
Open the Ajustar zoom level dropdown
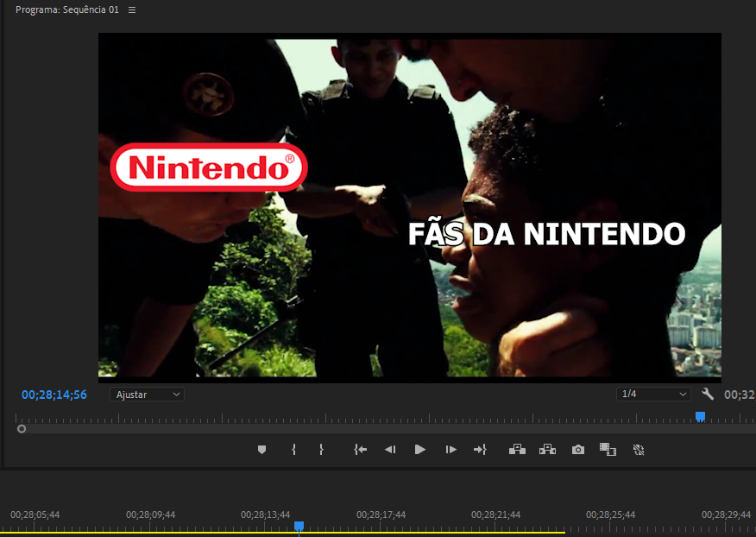(147, 395)
